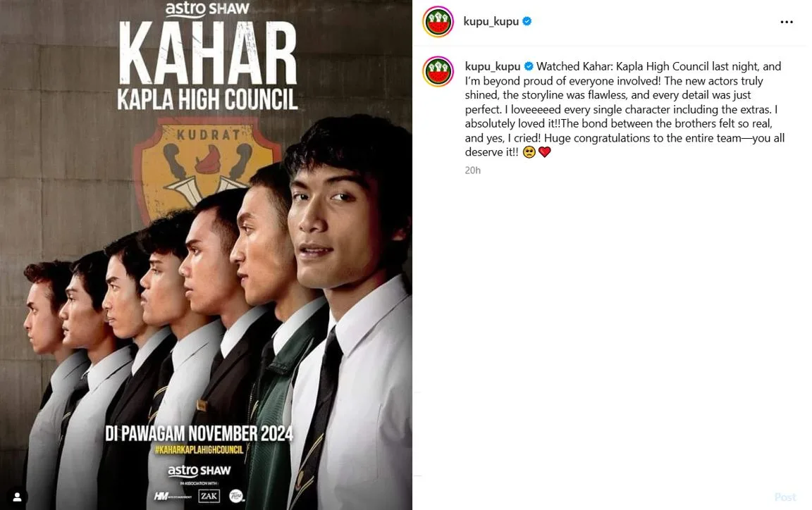
Task: Click the ZAK logo on the poster
Action: (209, 496)
